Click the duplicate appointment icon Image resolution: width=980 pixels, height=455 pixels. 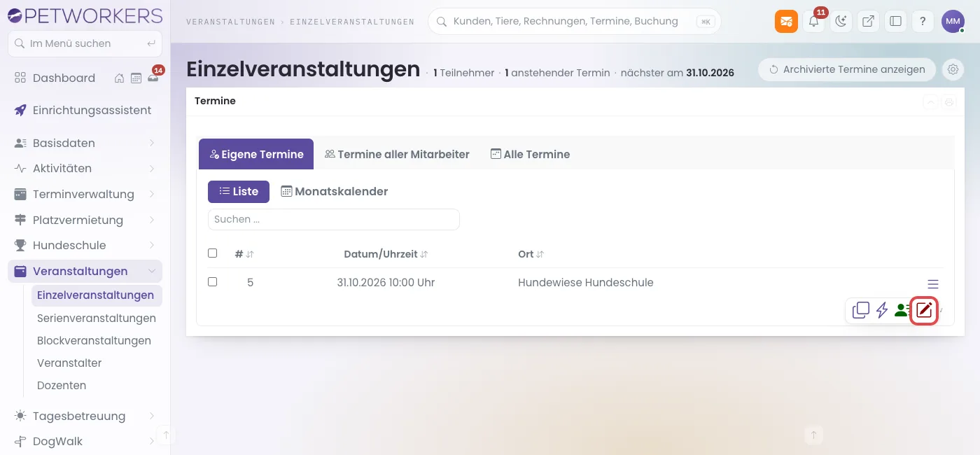pos(861,310)
